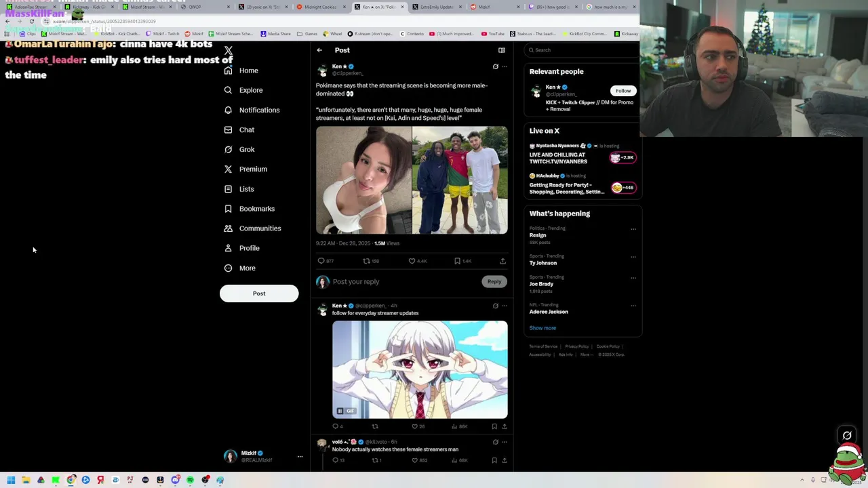The image size is (868, 488).
Task: Open the anime girl GIF
Action: tap(420, 369)
